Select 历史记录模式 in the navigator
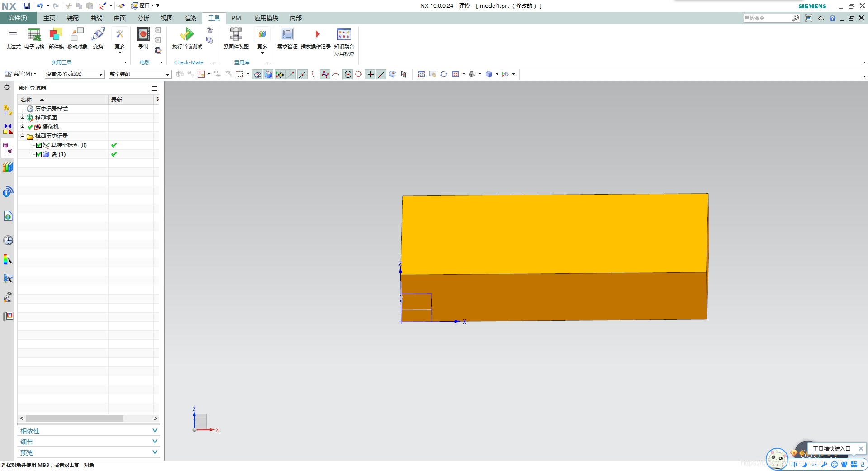This screenshot has height=471, width=868. click(52, 109)
